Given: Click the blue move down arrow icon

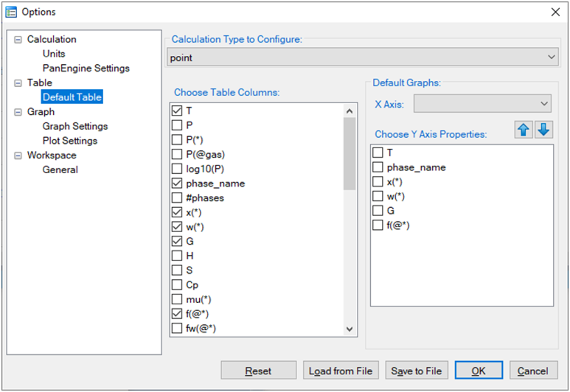Looking at the screenshot, I should pyautogui.click(x=543, y=130).
